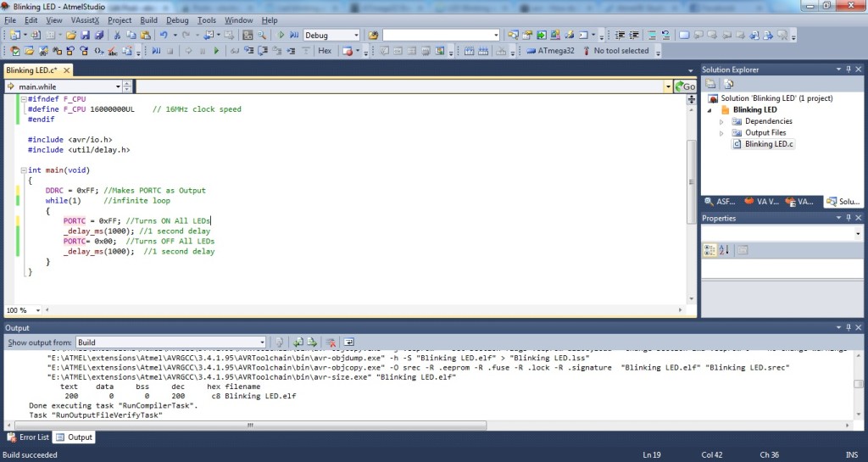The image size is (868, 462).
Task: Clear all output with red X icon
Action: pyautogui.click(x=331, y=342)
